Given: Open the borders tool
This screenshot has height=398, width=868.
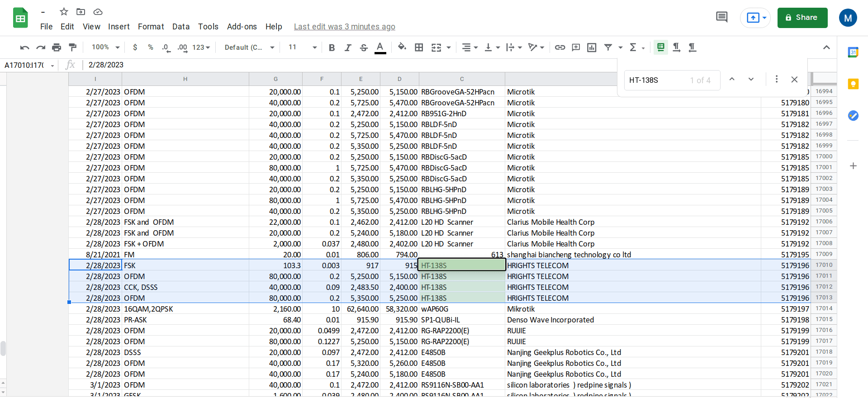Looking at the screenshot, I should point(419,47).
